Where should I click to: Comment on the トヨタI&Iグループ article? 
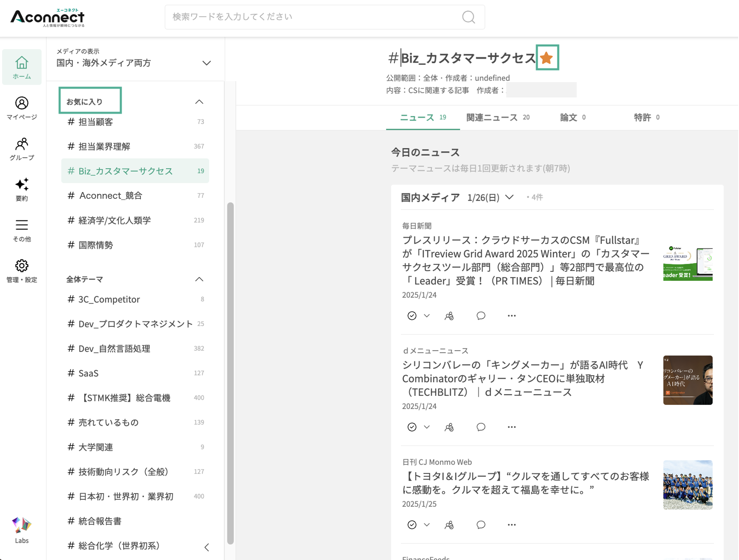pyautogui.click(x=481, y=525)
